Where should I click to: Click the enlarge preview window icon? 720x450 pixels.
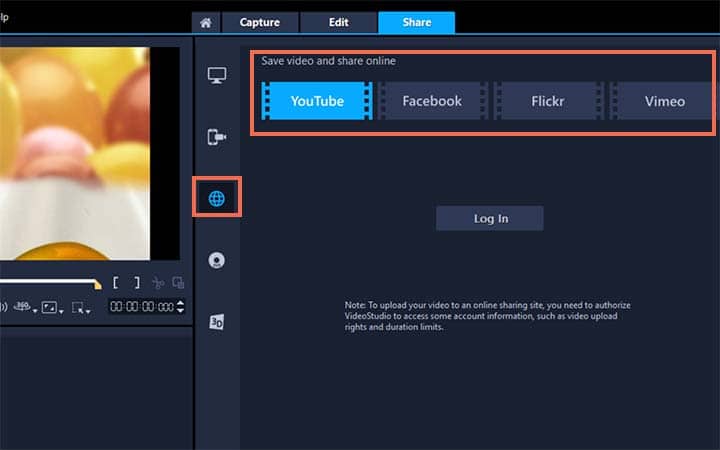coord(178,282)
